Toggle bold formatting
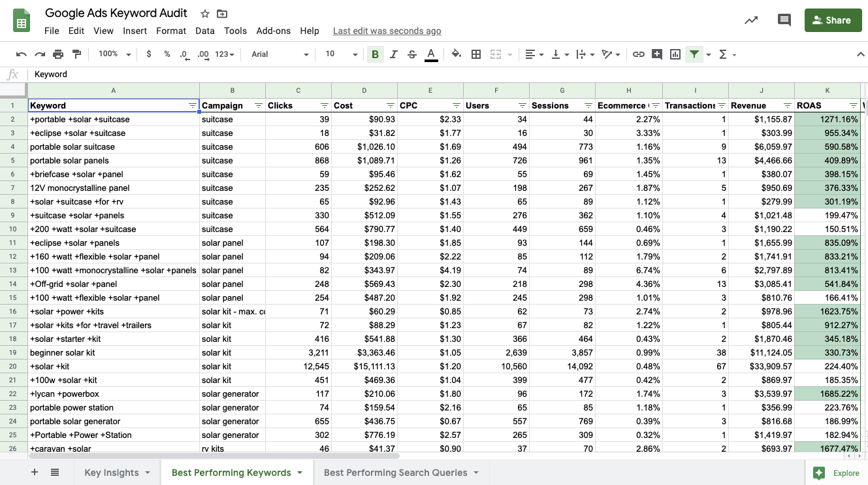This screenshot has height=485, width=868. click(375, 54)
